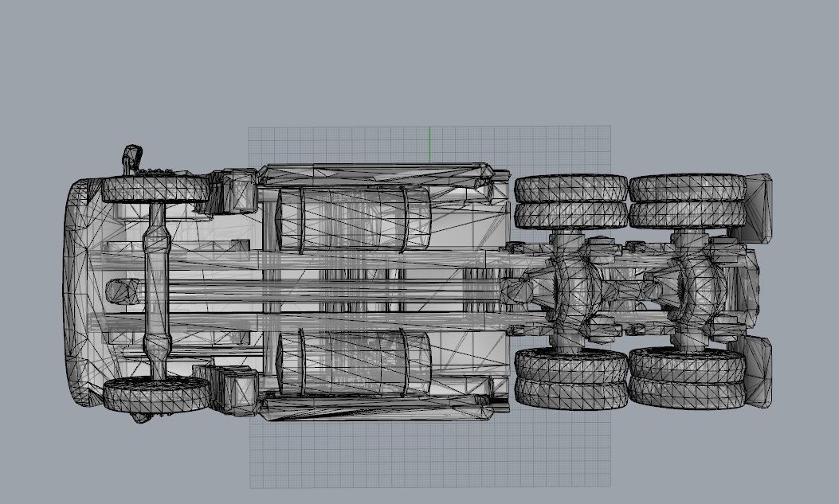Select the cylindrical tank opposite the mirror side
Screen dimensions: 839x504
click(353, 362)
